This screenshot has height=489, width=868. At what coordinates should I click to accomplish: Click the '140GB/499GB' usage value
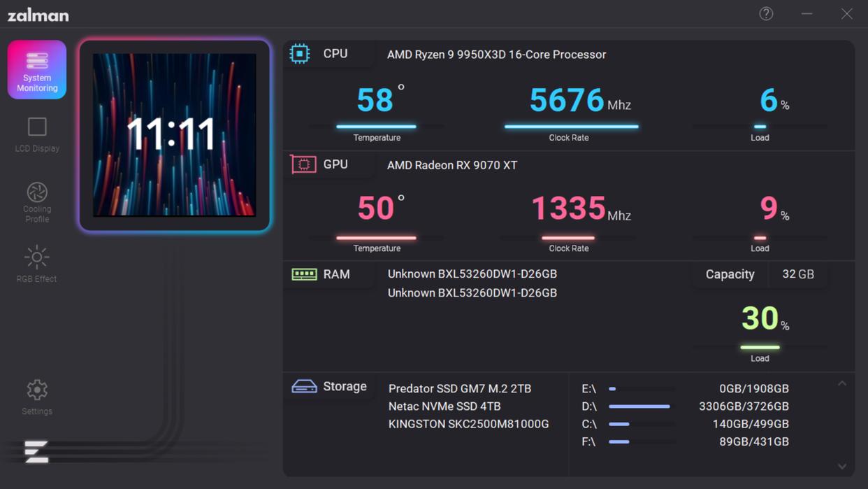point(751,424)
